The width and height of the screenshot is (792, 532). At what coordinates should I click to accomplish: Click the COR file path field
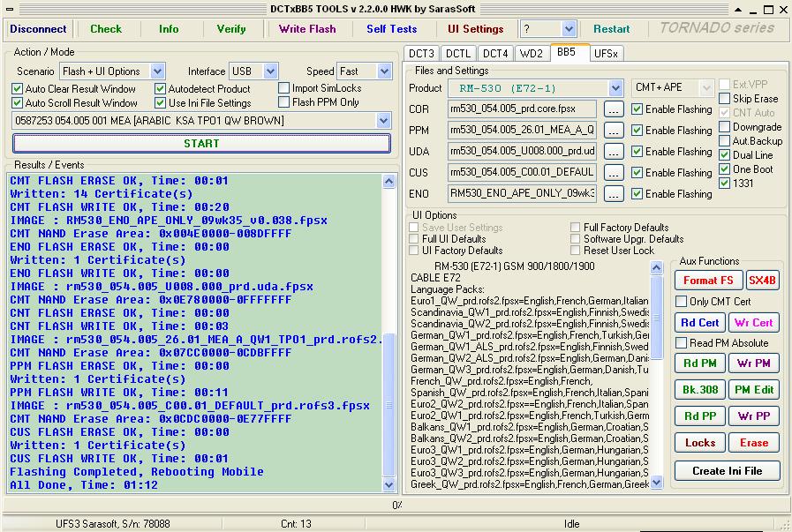click(522, 109)
